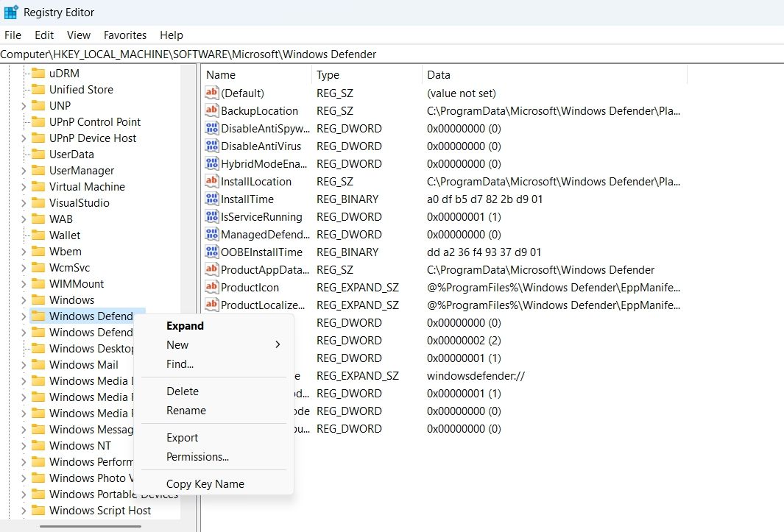Expand the UserManager key
This screenshot has width=784, height=532.
click(x=24, y=171)
